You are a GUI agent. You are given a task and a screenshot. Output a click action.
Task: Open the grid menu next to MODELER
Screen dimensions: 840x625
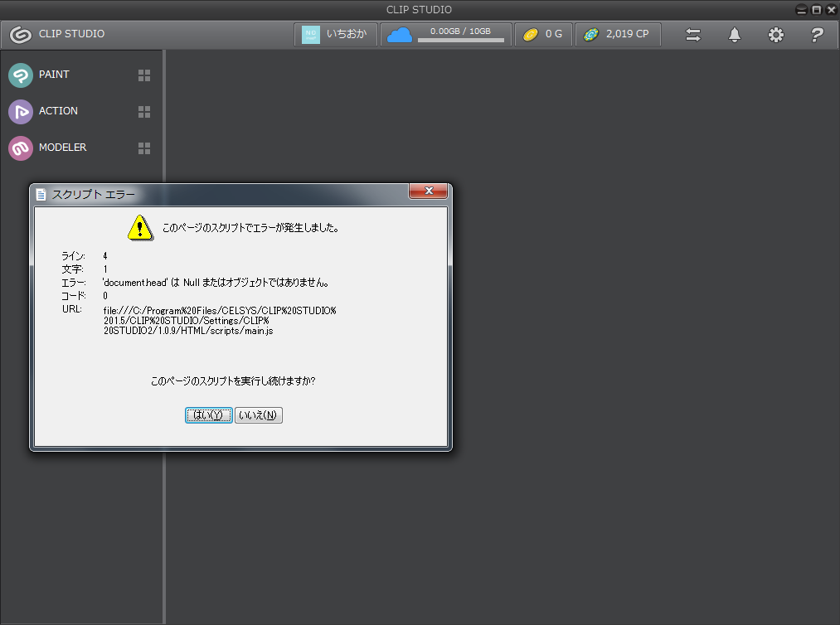point(144,148)
